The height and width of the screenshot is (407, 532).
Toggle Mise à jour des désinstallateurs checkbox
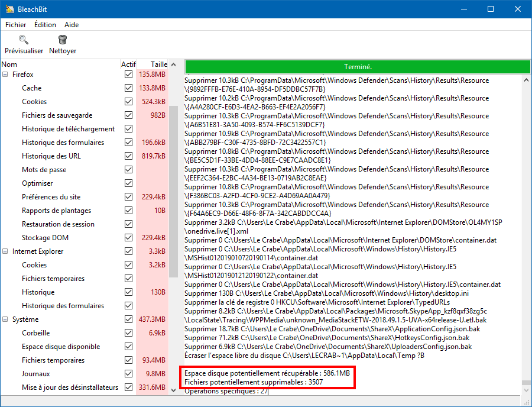coord(129,387)
